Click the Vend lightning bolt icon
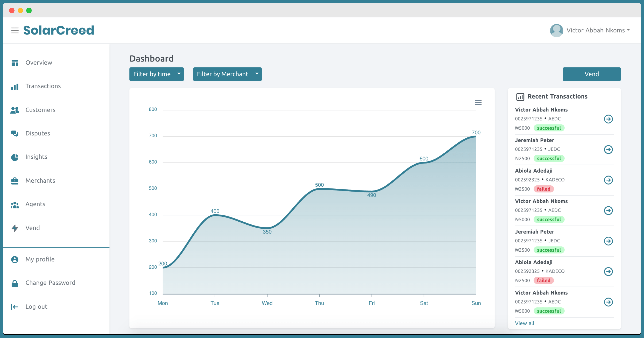The width and height of the screenshot is (644, 338). (x=15, y=228)
